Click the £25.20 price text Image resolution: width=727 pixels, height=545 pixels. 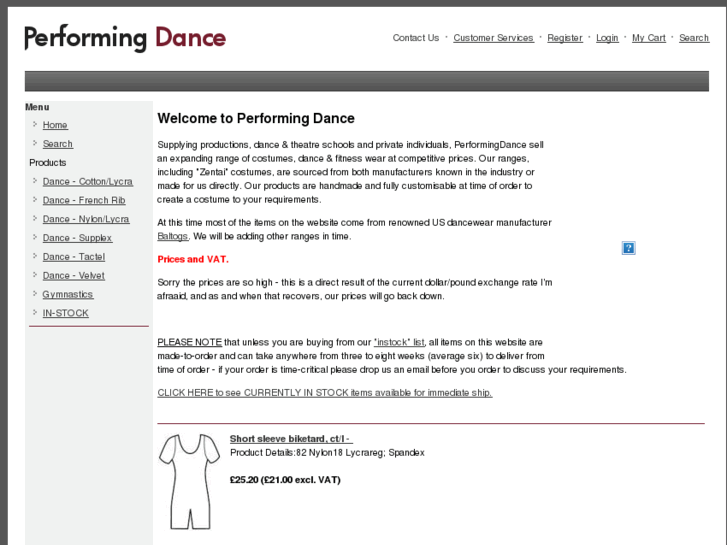285,480
